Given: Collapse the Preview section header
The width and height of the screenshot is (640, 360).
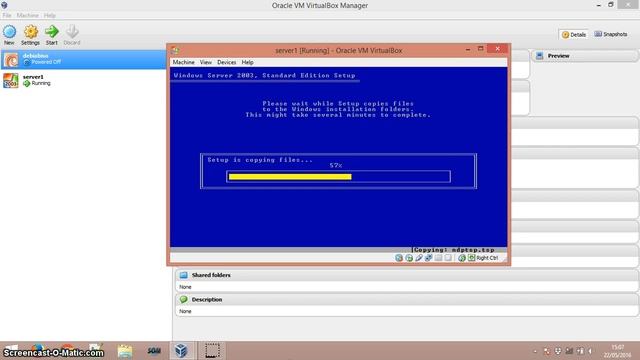Looking at the screenshot, I should pos(584,56).
